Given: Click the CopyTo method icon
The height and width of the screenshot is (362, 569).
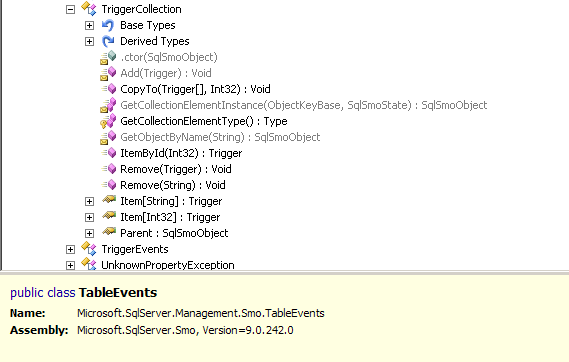Looking at the screenshot, I should [x=109, y=89].
